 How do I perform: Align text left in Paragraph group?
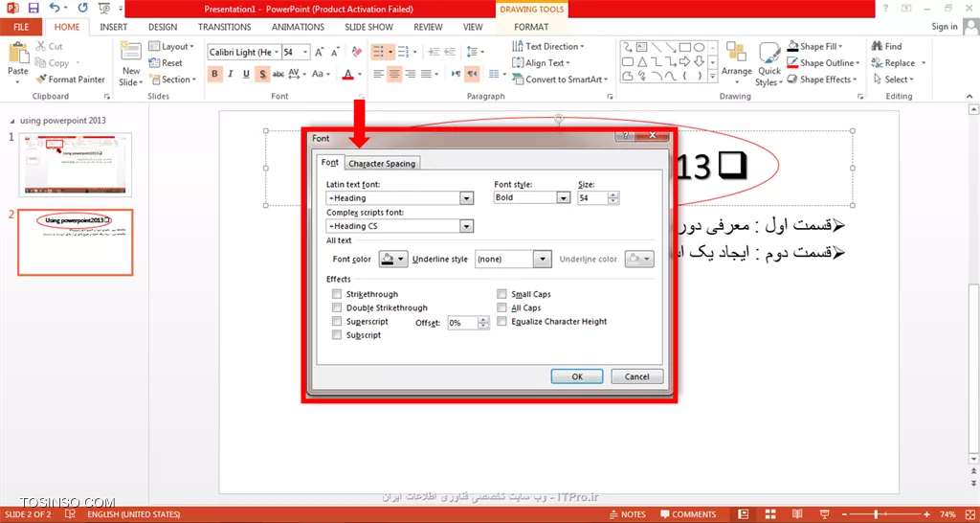click(x=378, y=75)
